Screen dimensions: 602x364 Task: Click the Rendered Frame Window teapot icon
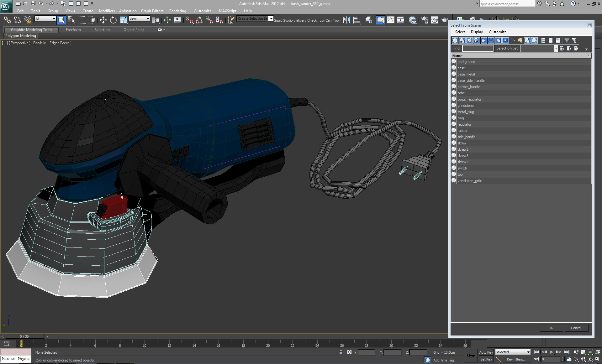[x=435, y=20]
